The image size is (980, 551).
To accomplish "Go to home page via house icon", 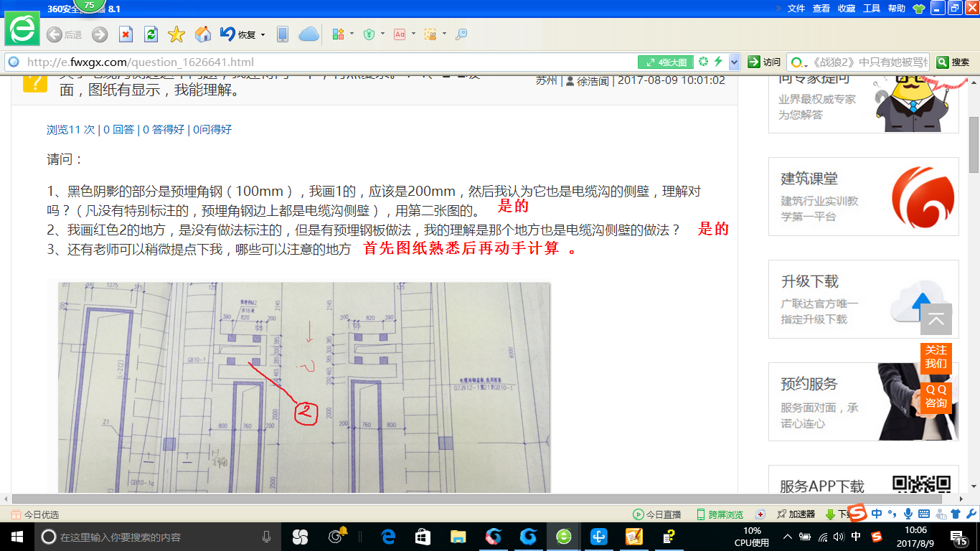I will pyautogui.click(x=203, y=34).
